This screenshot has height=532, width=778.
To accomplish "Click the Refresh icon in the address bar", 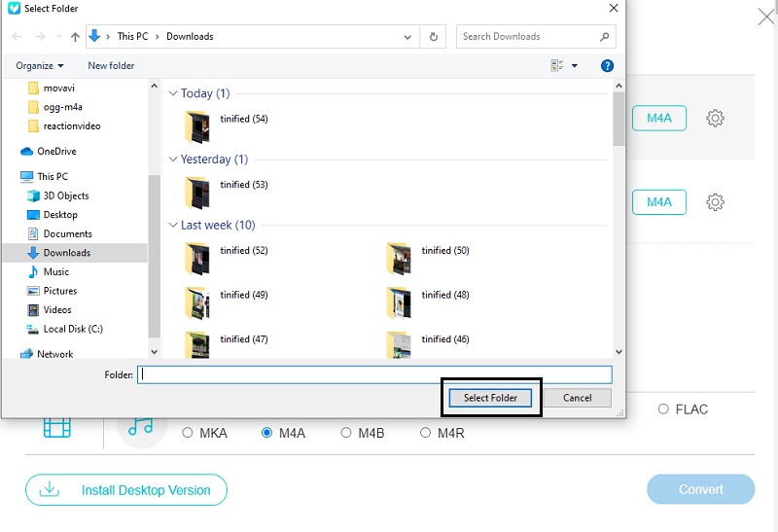I will (434, 37).
